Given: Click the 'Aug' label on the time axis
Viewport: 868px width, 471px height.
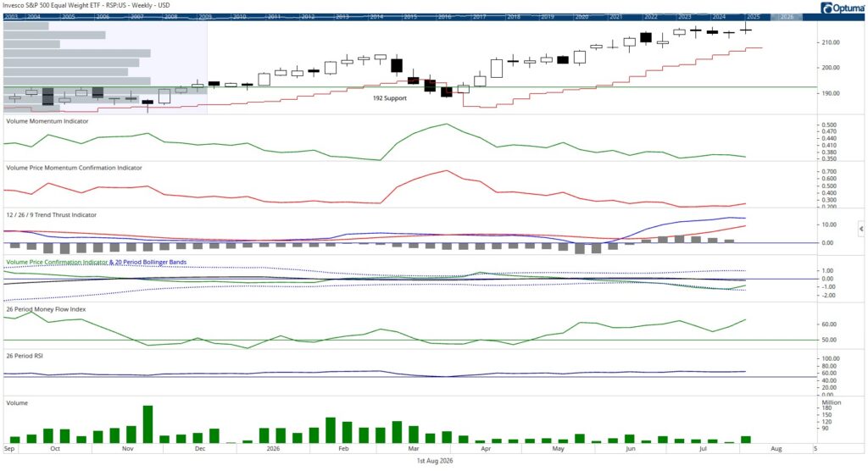Looking at the screenshot, I should point(776,449).
